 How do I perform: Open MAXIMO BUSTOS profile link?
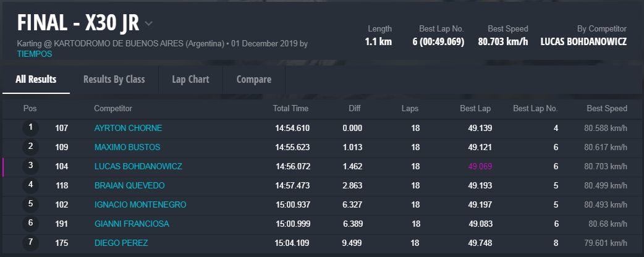127,148
